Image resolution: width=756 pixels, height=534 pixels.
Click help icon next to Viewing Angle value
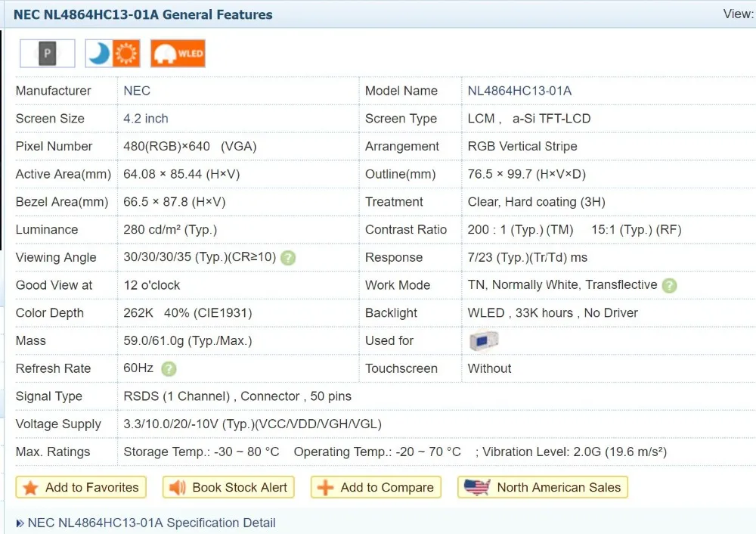288,258
